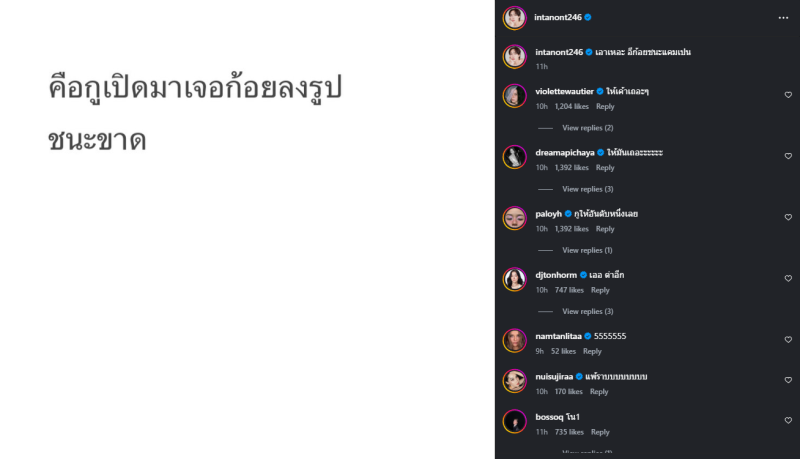Screen dimensions: 800x459
Task: Open violettewautier's profile avatar
Action: 514,96
